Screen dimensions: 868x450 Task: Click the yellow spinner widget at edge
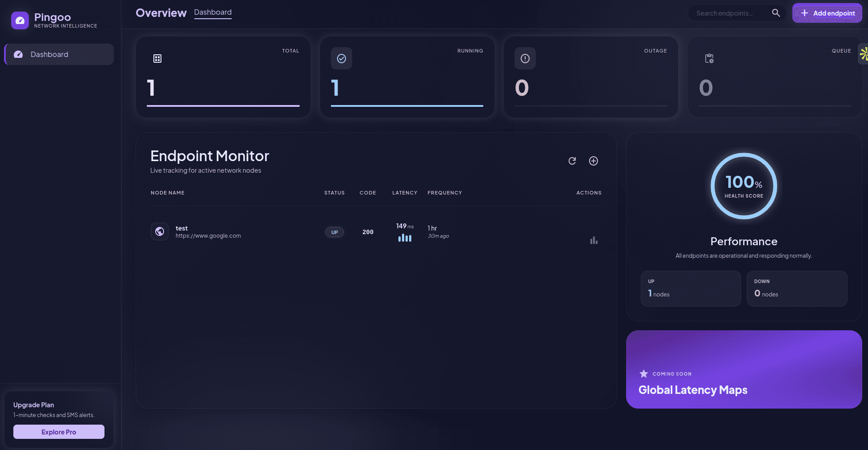(x=864, y=54)
